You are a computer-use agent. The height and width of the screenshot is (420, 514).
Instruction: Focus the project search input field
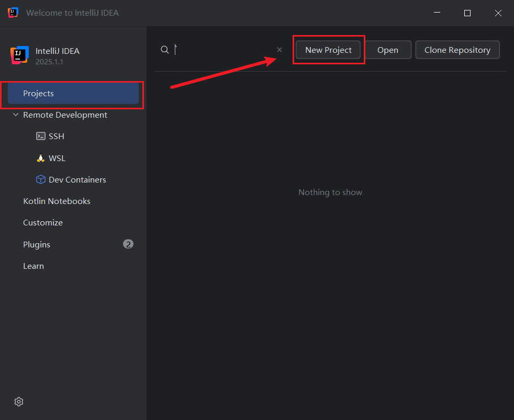click(225, 50)
